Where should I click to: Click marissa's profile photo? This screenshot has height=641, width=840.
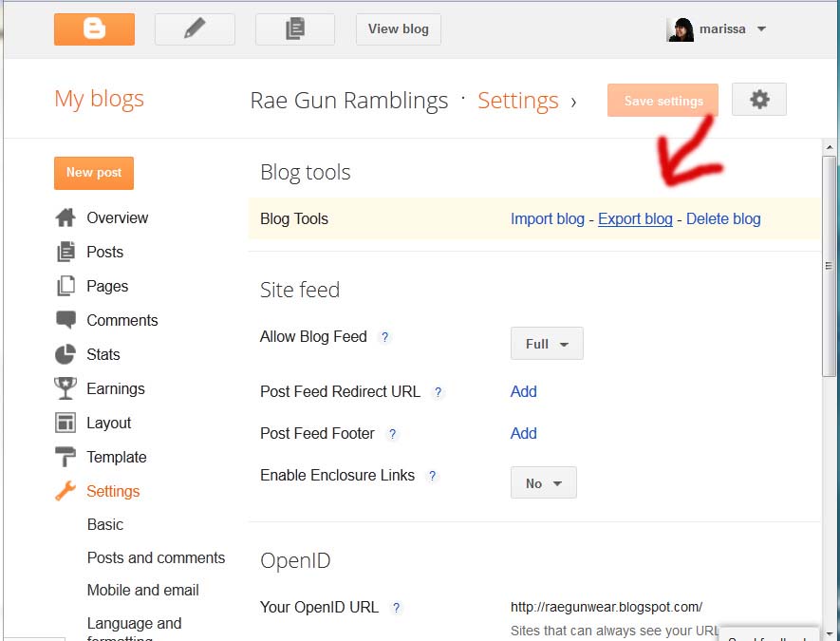point(681,29)
